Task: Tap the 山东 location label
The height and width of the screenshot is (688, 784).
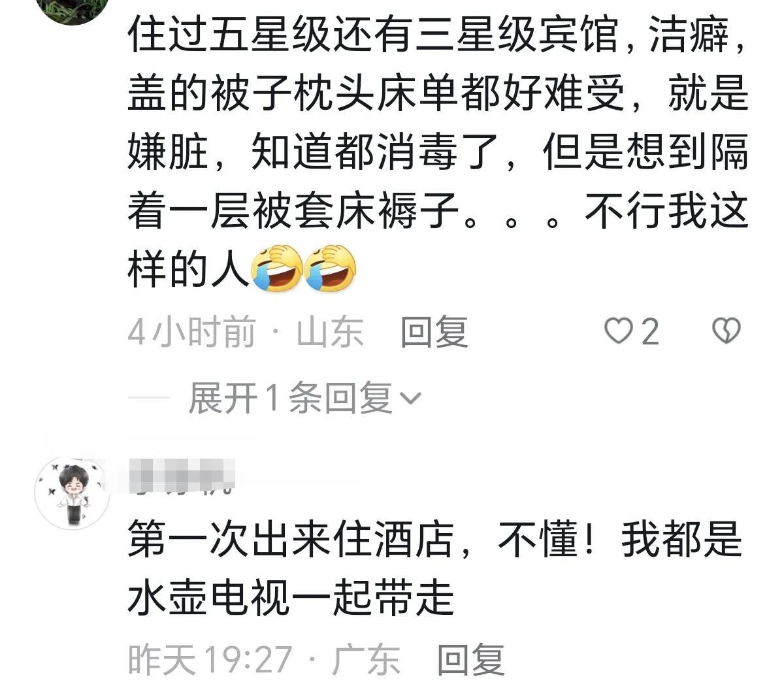Action: point(330,332)
